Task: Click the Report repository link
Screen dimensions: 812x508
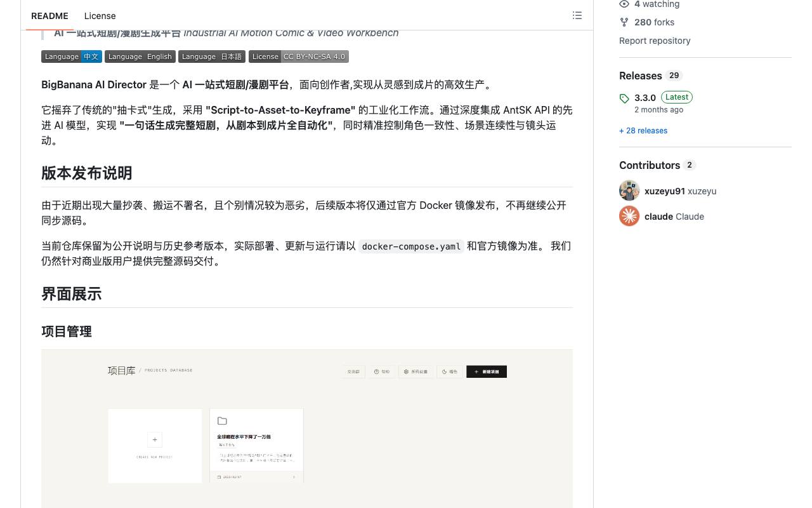Action: [x=655, y=41]
